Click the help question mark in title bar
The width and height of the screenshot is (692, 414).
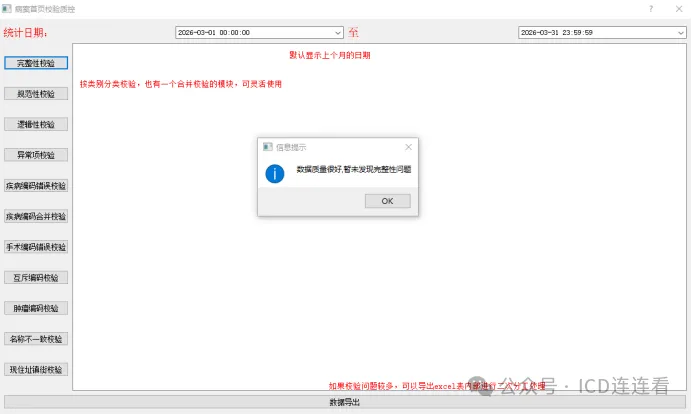click(651, 8)
